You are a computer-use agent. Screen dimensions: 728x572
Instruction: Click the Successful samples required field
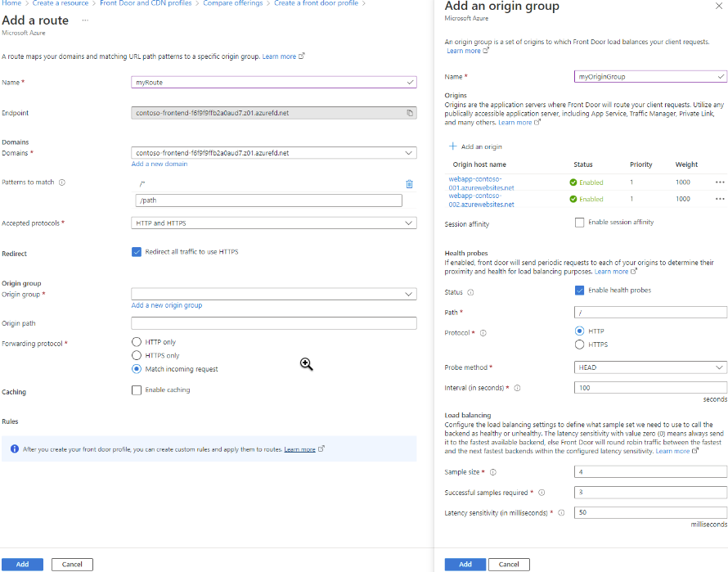pos(650,493)
